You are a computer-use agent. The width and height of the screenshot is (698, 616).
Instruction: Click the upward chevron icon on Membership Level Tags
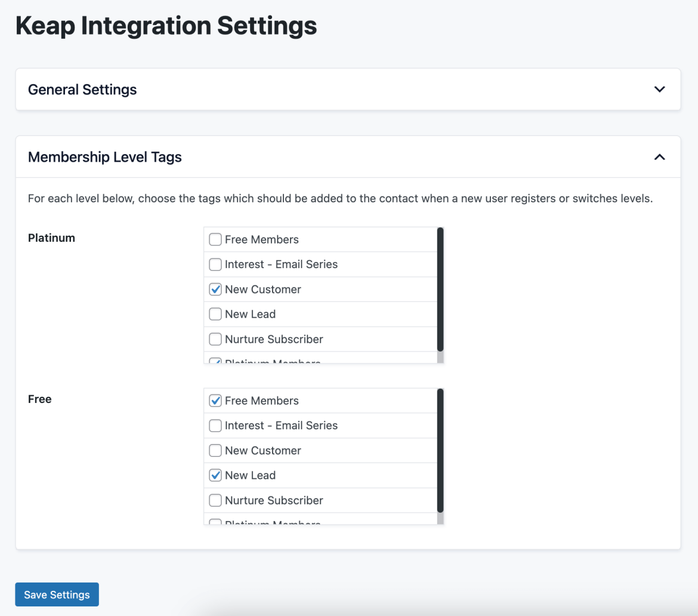660,157
